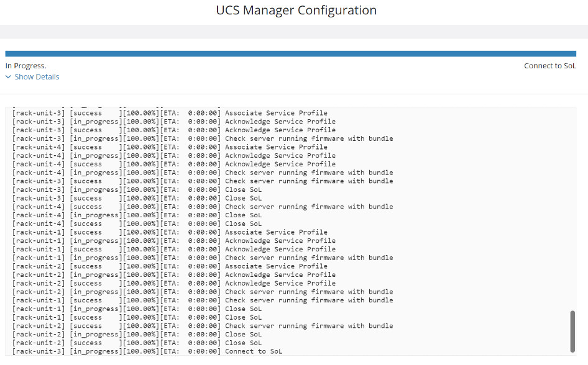Select rack-unit-1 in_progress Acknowledge Service Profile line
This screenshot has width=588, height=365.
[174, 241]
